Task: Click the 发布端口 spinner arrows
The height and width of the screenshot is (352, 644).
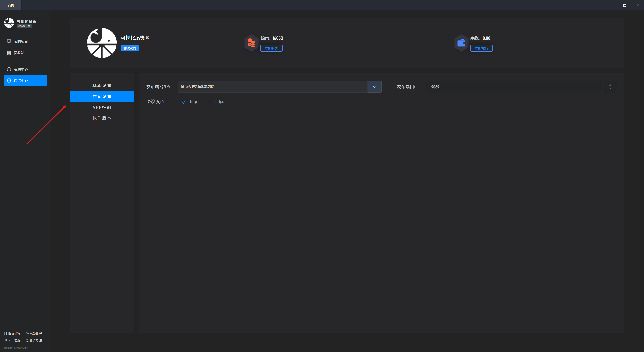Action: tap(610, 87)
